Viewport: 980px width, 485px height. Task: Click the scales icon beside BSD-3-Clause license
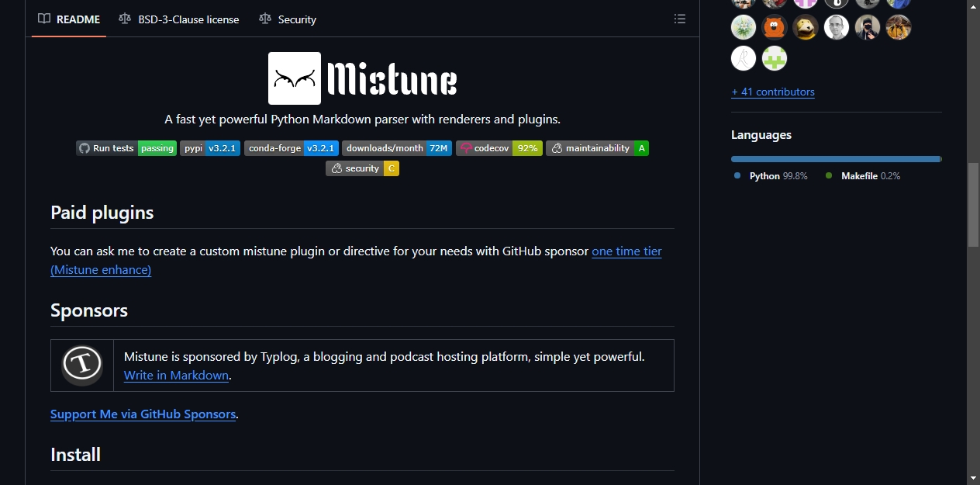click(125, 19)
